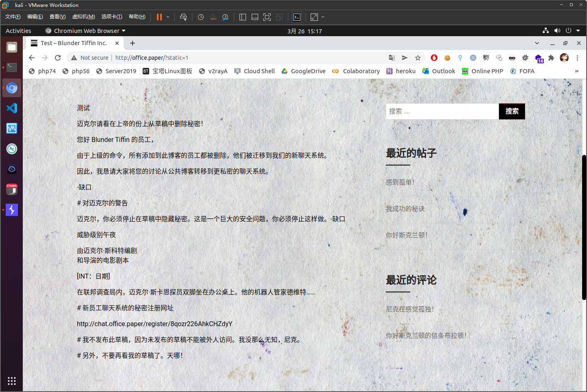Suspend the virtual machine with the pause icon
This screenshot has height=392, width=587.
coord(159,17)
